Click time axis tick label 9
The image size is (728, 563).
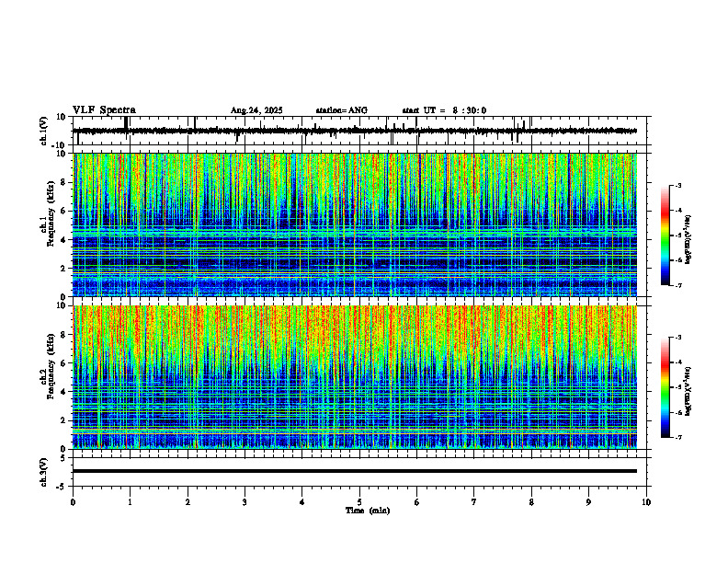pyautogui.click(x=588, y=502)
